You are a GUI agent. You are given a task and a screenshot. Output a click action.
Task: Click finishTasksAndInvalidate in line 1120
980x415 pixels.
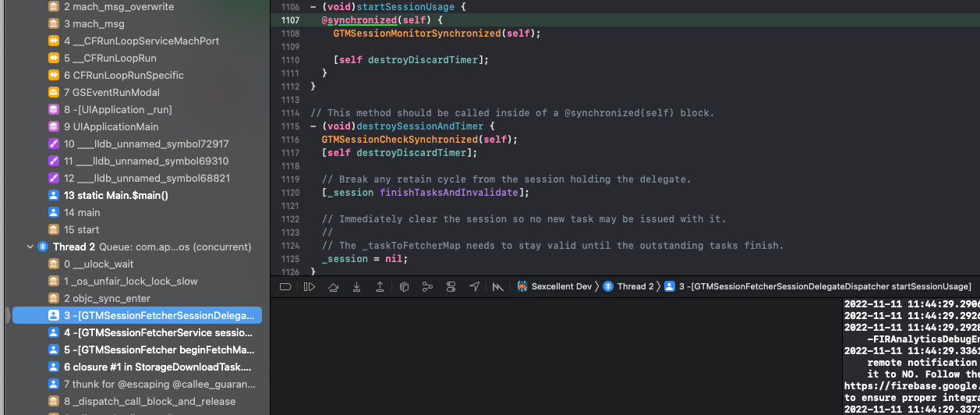coord(448,193)
